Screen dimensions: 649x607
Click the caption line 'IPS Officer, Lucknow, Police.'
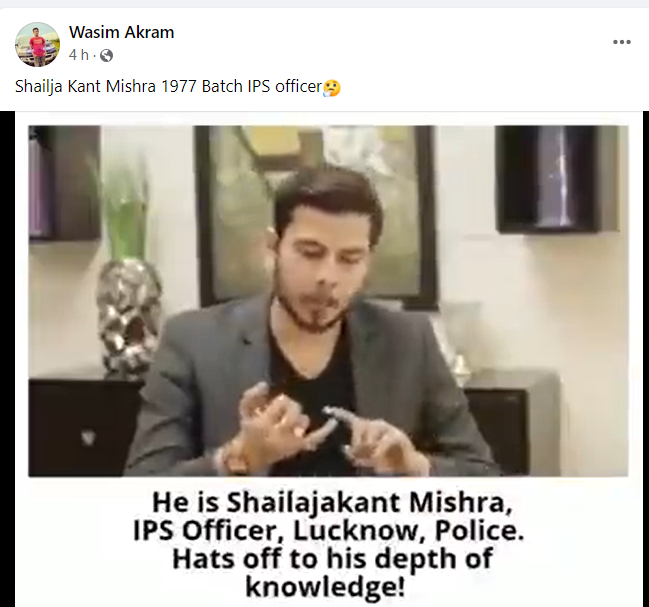click(329, 530)
